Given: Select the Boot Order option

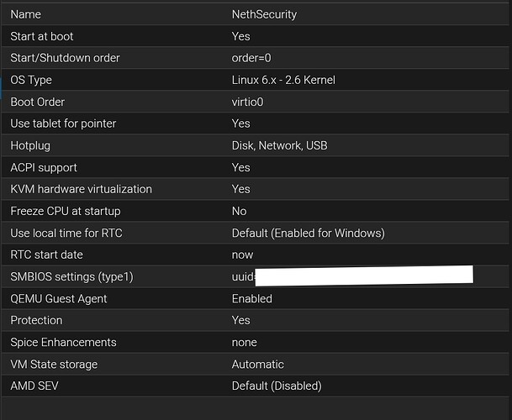Looking at the screenshot, I should (x=38, y=102).
